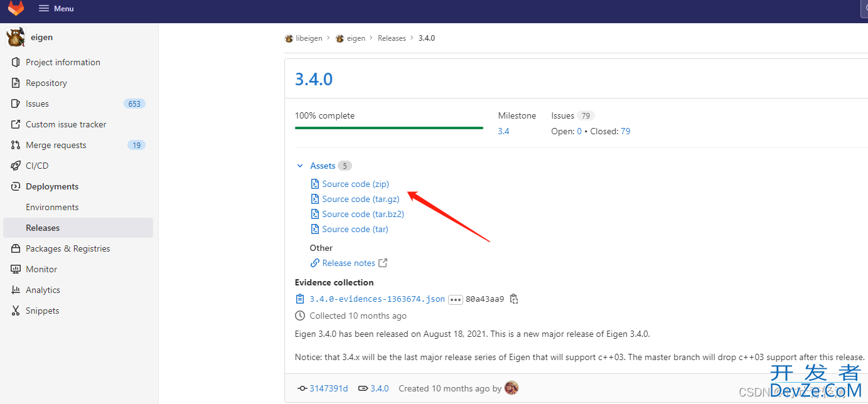Collapse the Assets section chevron
This screenshot has width=868, height=404.
click(300, 166)
